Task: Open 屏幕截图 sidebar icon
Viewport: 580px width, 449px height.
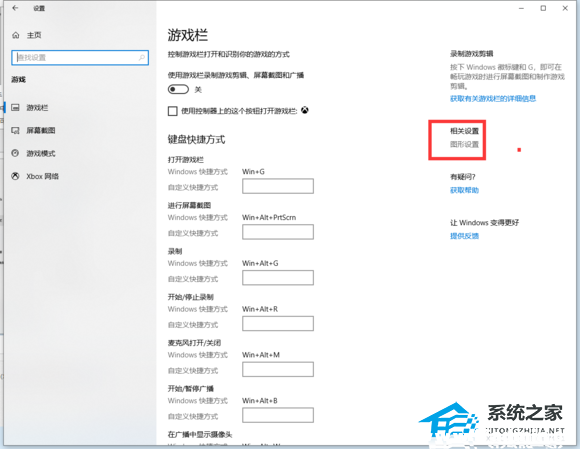Action: 15,131
